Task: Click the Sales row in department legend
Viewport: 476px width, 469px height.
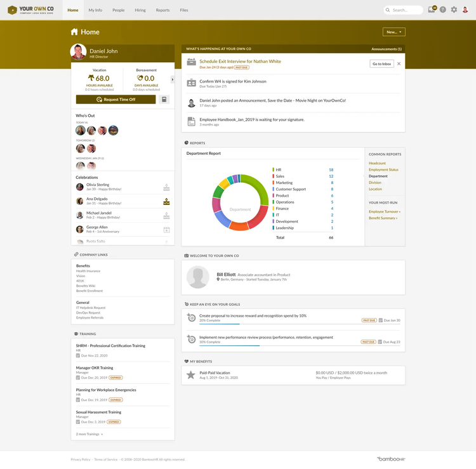Action: (x=303, y=176)
